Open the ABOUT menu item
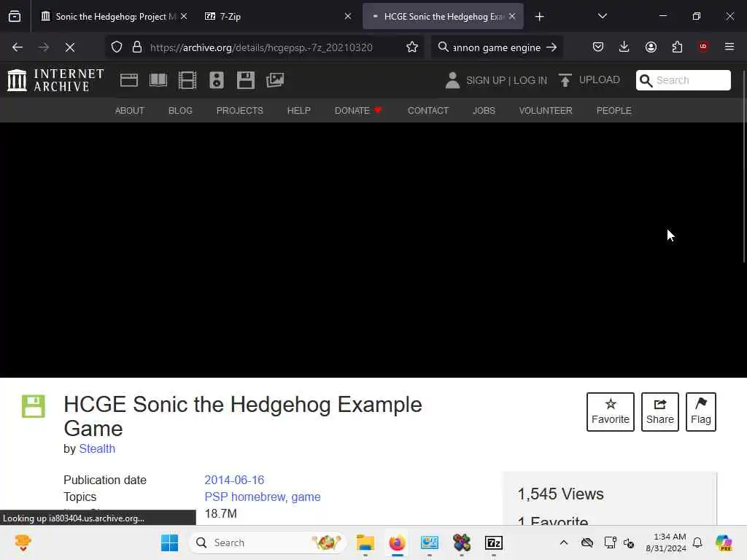Screen dimensions: 747x560 coord(130,111)
